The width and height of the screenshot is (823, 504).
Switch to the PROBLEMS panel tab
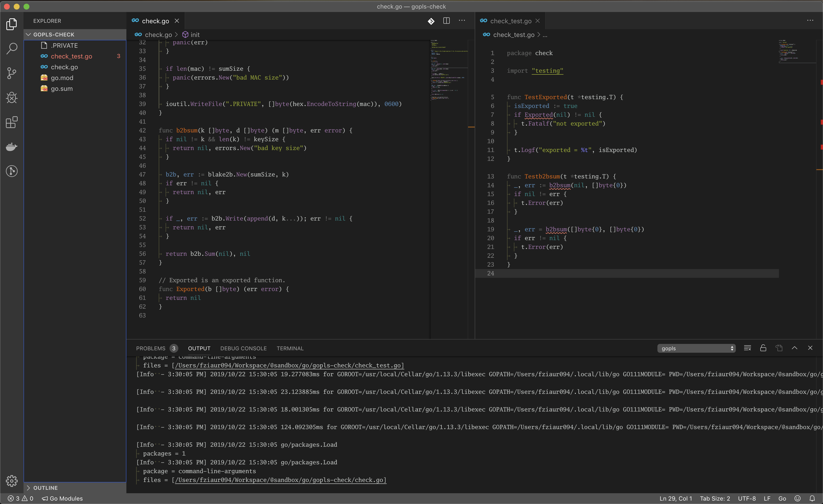151,348
